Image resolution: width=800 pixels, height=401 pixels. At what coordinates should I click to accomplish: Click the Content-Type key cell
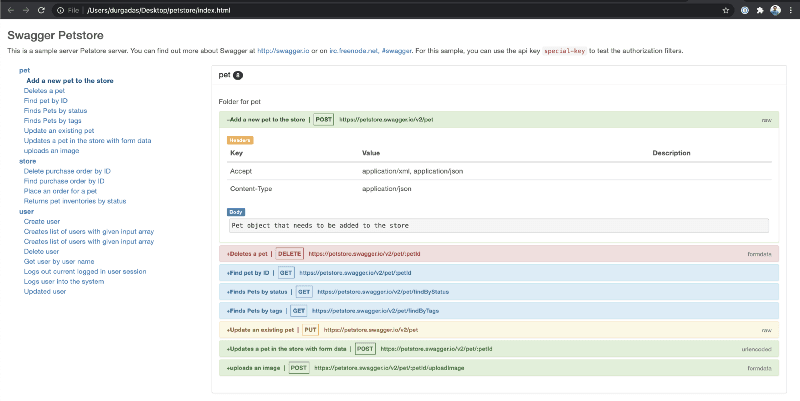pyautogui.click(x=251, y=189)
